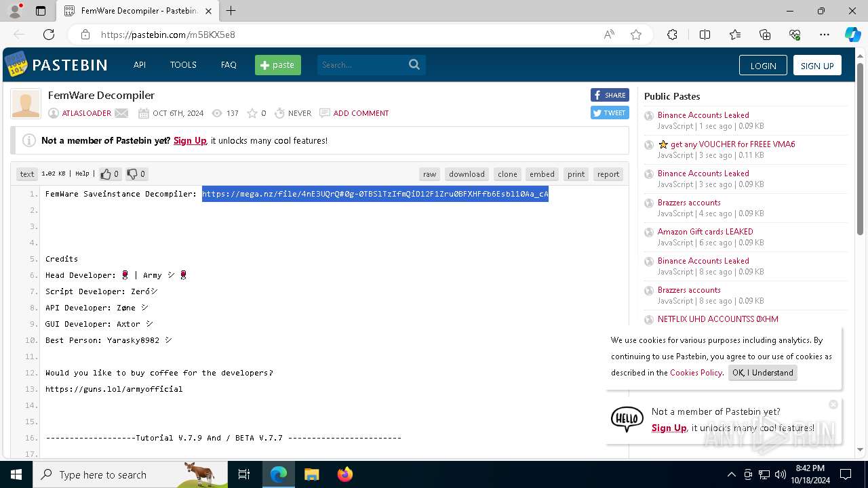
Task: Dislike the paste thumbs down
Action: [136, 174]
